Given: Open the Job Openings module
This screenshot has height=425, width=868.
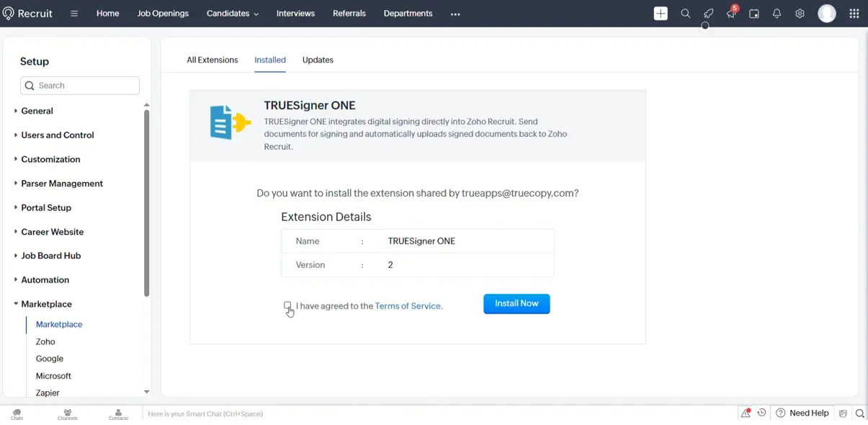Looking at the screenshot, I should click(163, 14).
